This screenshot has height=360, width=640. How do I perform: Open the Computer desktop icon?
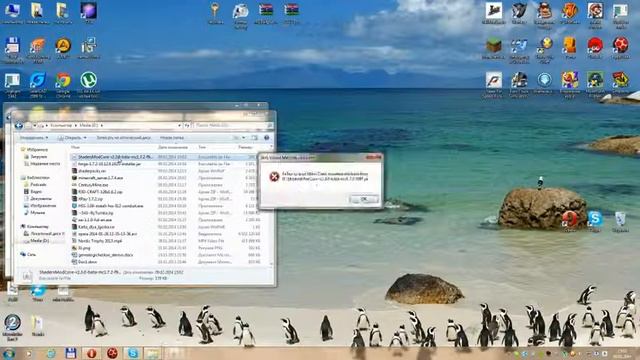(x=12, y=11)
